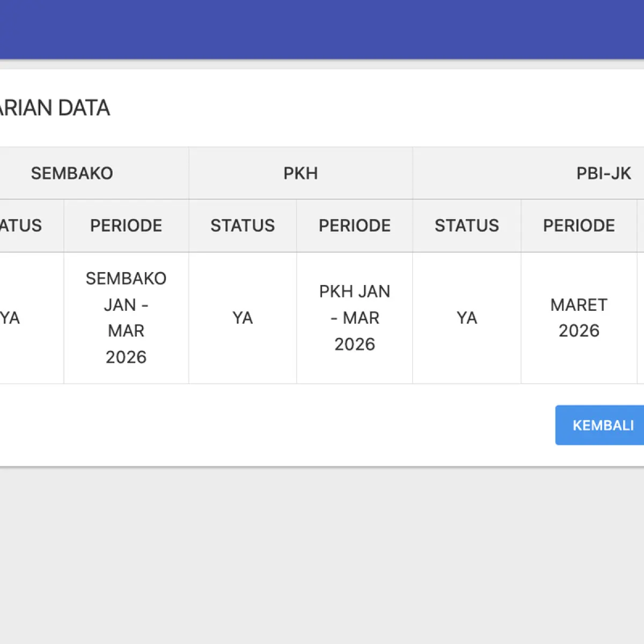Select the PKH group header

(x=301, y=173)
